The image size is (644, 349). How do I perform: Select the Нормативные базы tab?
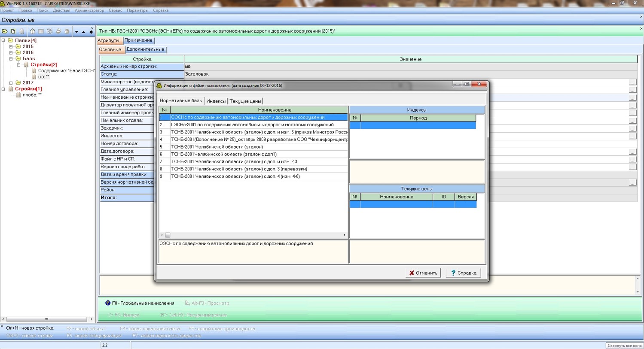(181, 100)
